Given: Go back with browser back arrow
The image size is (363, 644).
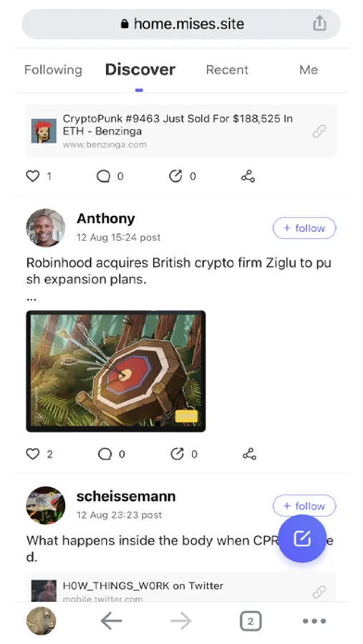Looking at the screenshot, I should [x=112, y=621].
